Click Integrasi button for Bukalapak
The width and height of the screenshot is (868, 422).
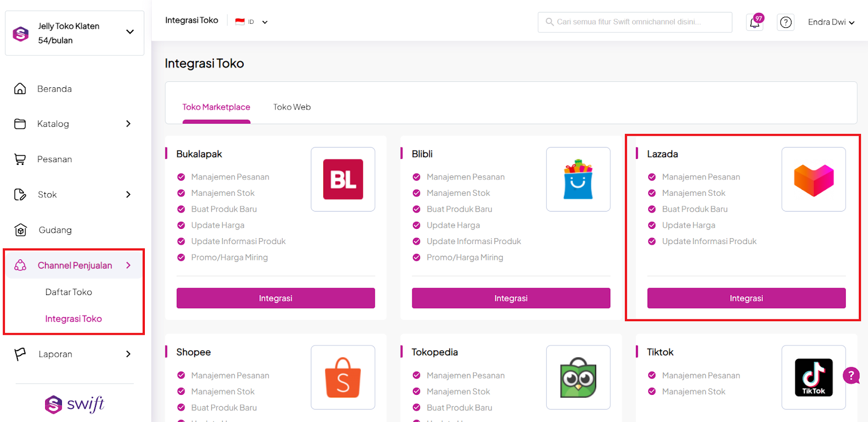[x=276, y=298]
